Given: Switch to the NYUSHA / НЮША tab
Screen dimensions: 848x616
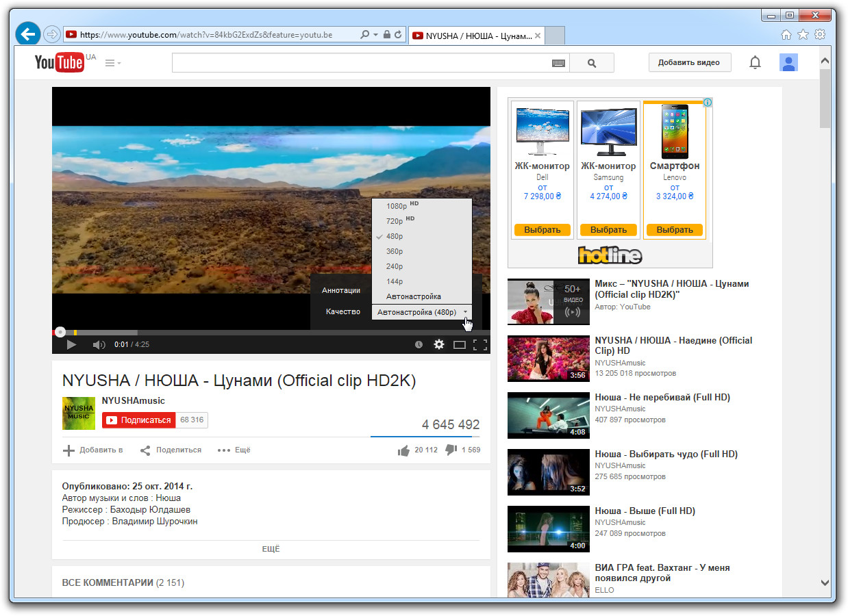Looking at the screenshot, I should click(x=477, y=36).
